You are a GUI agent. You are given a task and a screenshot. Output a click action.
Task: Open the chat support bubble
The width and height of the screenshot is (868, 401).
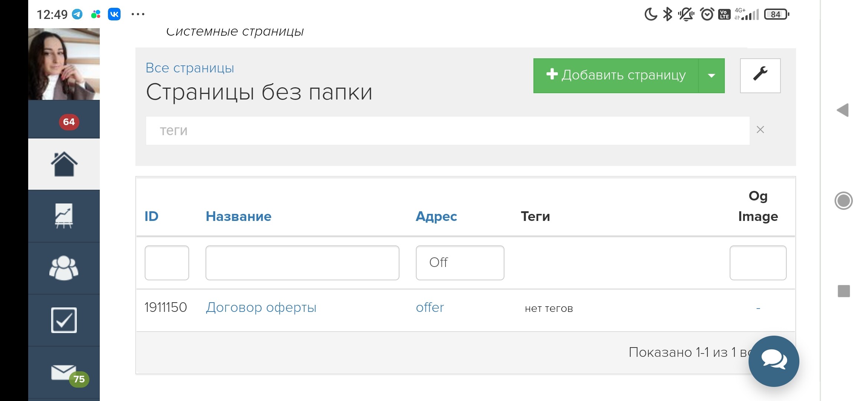[773, 361]
